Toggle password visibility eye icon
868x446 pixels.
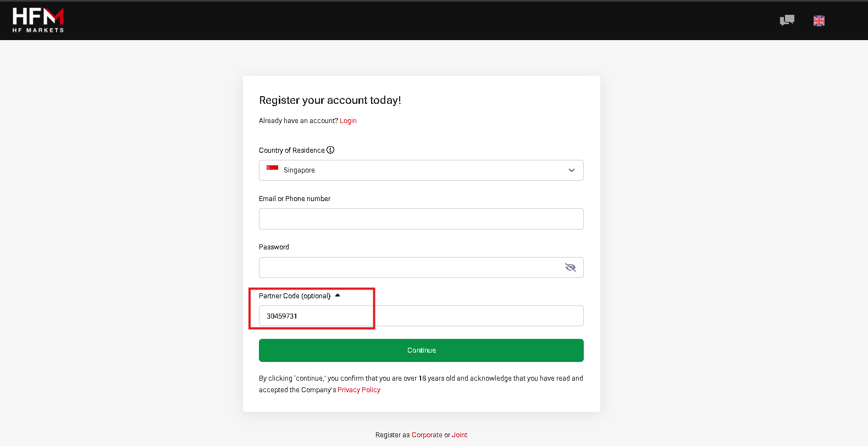tap(571, 267)
